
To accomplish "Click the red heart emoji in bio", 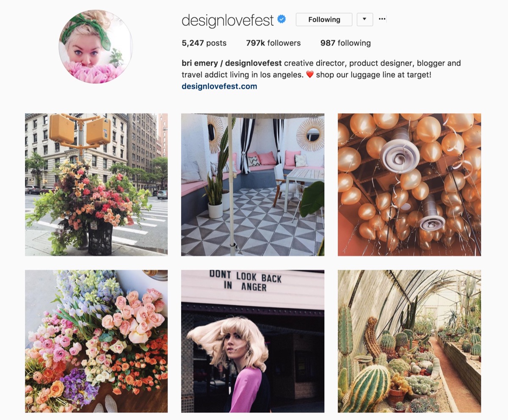I will tap(309, 75).
